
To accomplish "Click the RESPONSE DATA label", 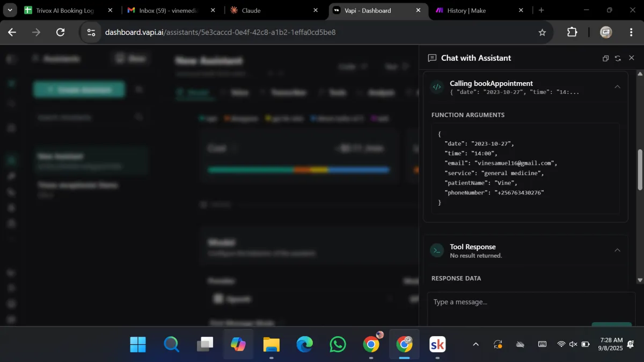I will click(456, 278).
